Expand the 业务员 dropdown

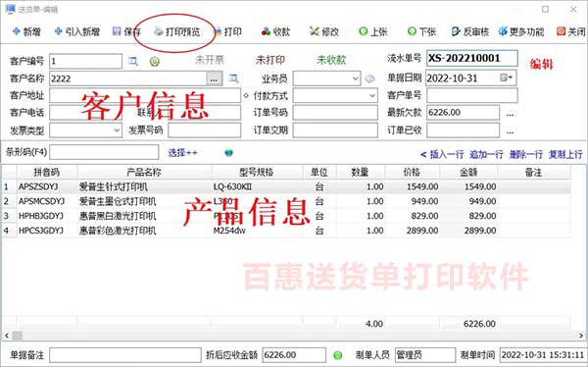(356, 79)
